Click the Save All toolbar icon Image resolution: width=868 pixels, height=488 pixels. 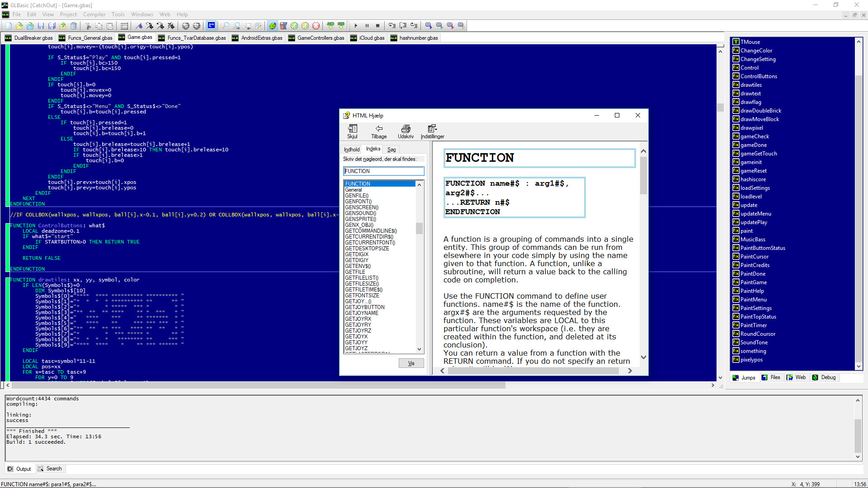coord(52,26)
